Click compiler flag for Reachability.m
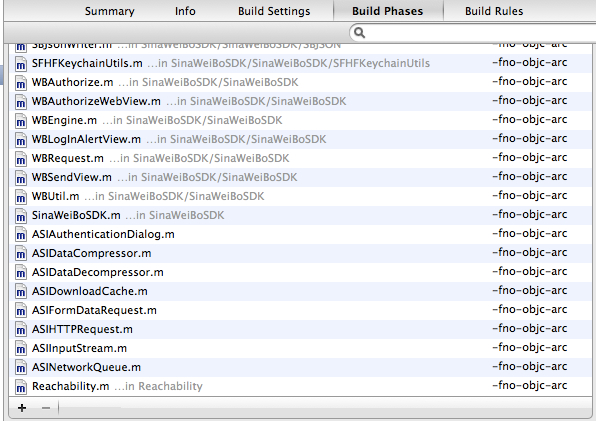The height and width of the screenshot is (421, 596). click(529, 386)
